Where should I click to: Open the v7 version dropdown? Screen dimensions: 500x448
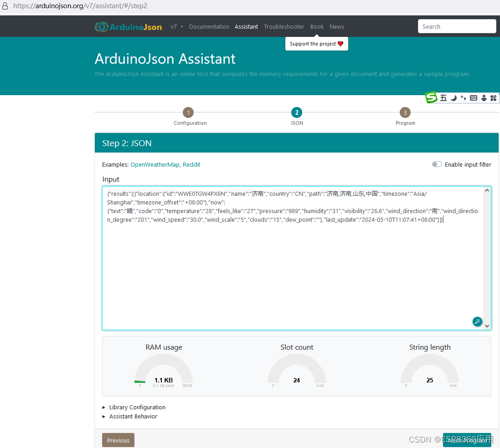point(177,27)
